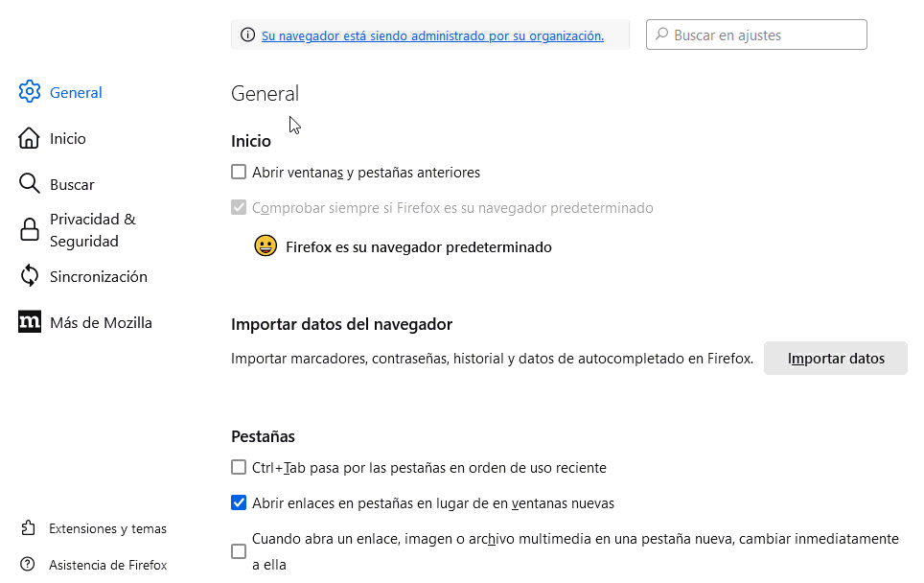The height and width of the screenshot is (583, 924).
Task: Click the Más de Mozilla logo icon
Action: point(30,322)
